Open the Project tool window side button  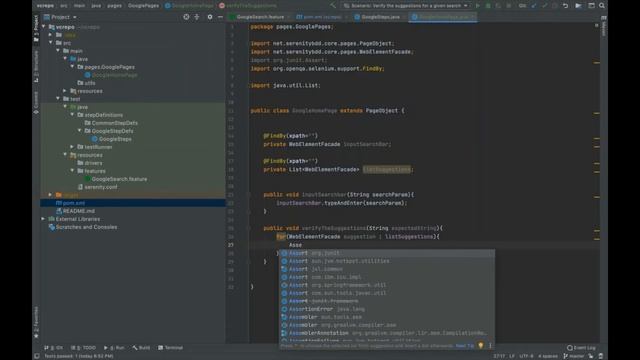tap(36, 29)
